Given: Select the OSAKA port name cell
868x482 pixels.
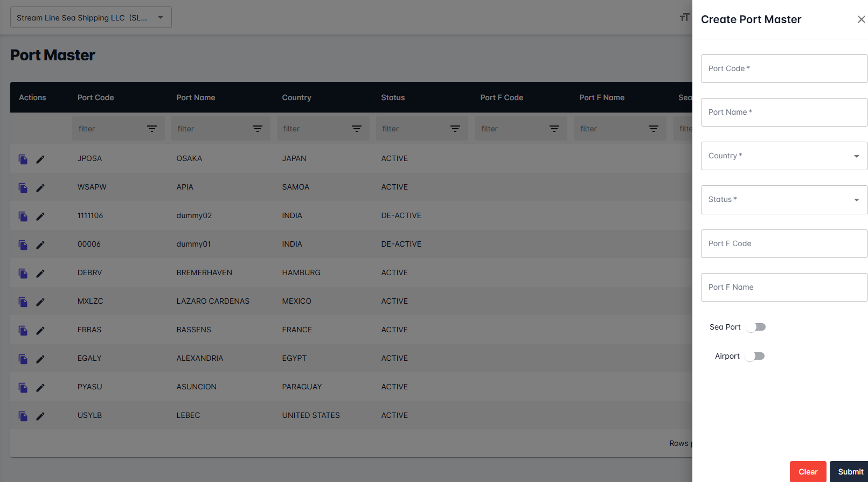Looking at the screenshot, I should 189,158.
